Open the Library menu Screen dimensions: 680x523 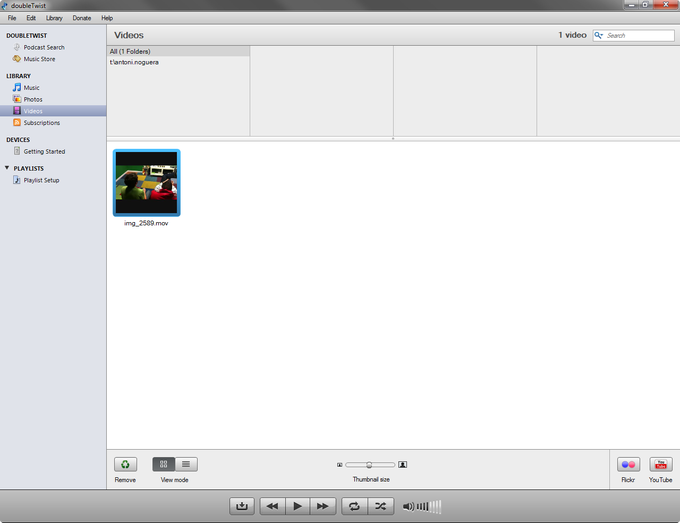(54, 18)
